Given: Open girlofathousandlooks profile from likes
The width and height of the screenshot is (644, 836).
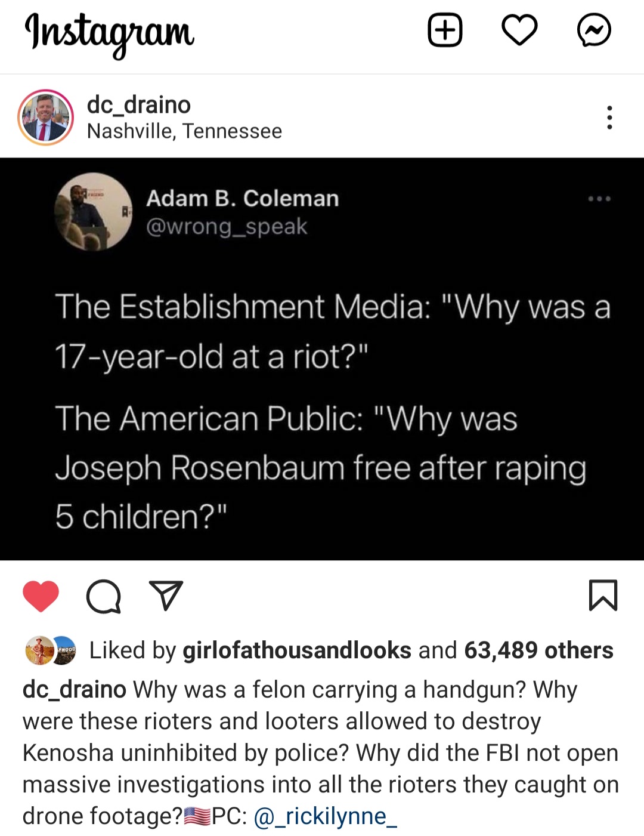Looking at the screenshot, I should (297, 650).
